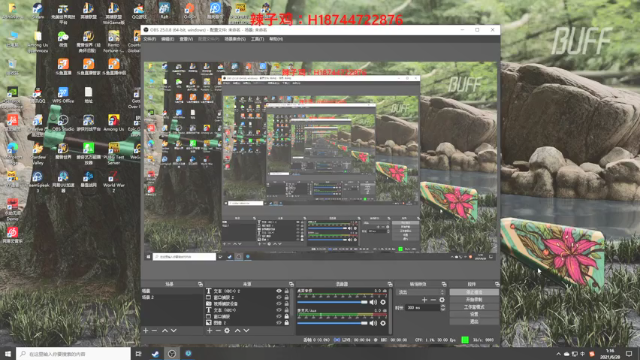
Task: Select 微信 WeChat desktop shortcut
Action: point(63,39)
